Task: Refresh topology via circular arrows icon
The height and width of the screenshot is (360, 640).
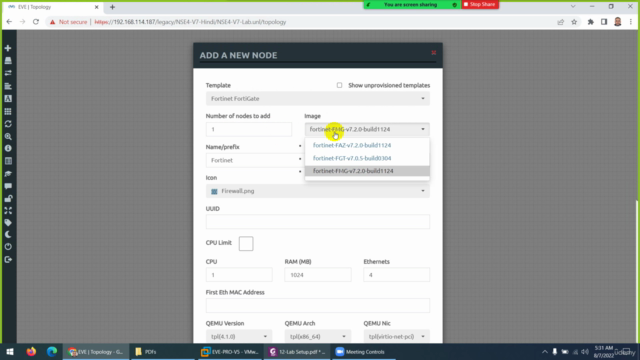Action: tap(8, 124)
